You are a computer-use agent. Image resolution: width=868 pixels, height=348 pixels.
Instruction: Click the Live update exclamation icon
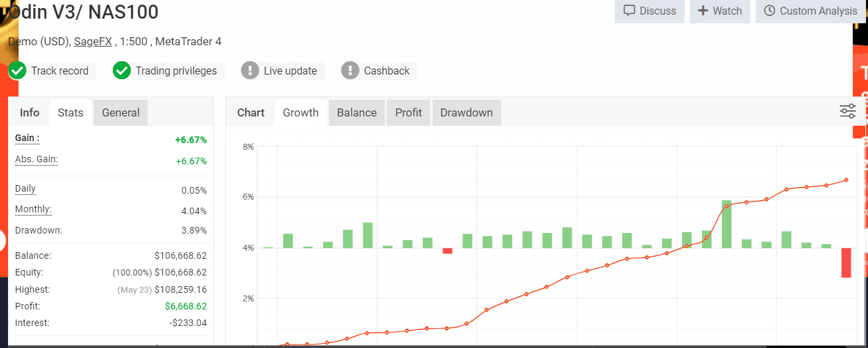click(x=250, y=71)
